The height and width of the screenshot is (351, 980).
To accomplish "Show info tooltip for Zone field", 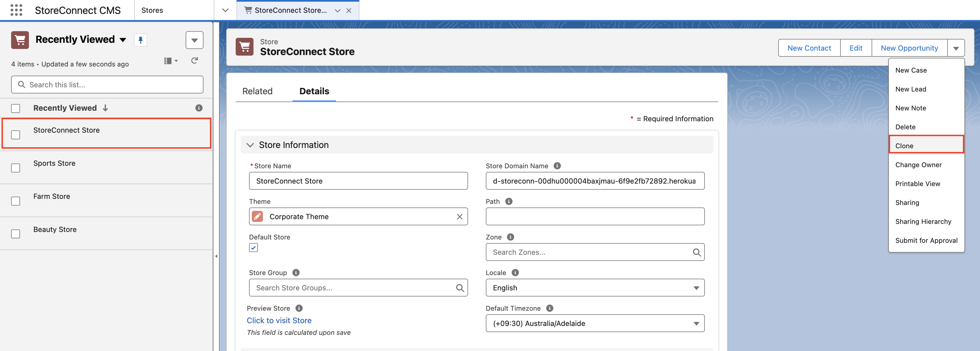I will [x=511, y=237].
